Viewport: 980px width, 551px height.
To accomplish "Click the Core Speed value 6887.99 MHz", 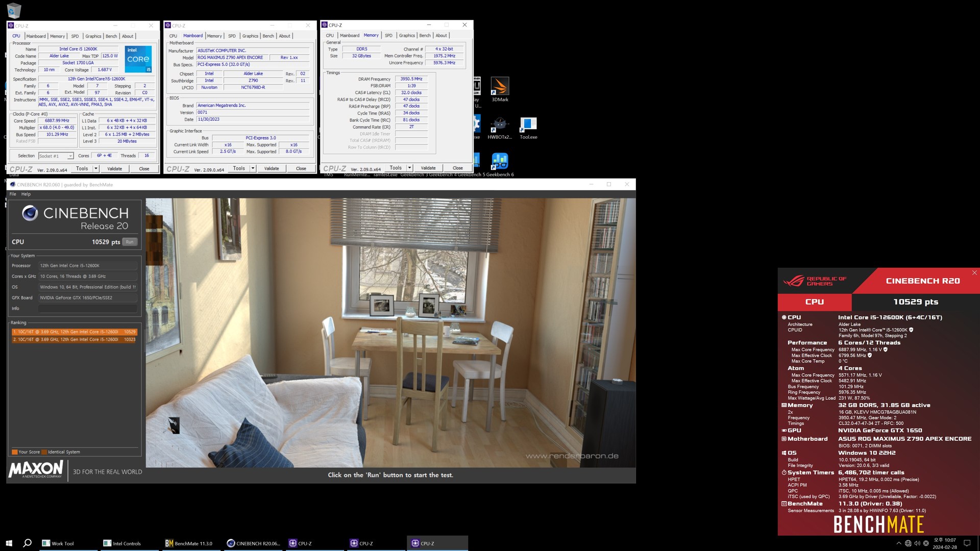I will [57, 121].
